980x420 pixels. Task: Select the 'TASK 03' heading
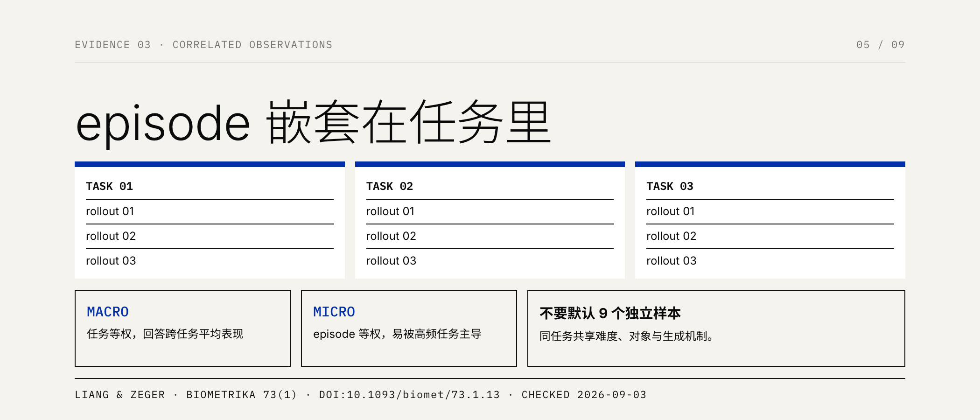point(670,186)
